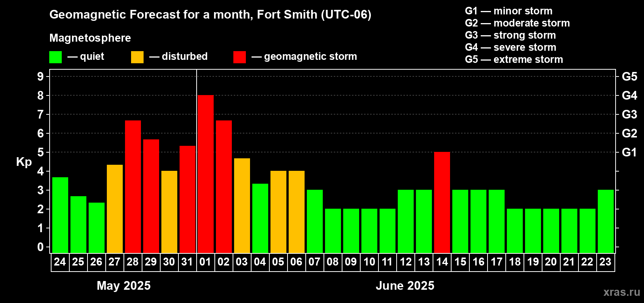Click the red bar for June 02

point(224,186)
